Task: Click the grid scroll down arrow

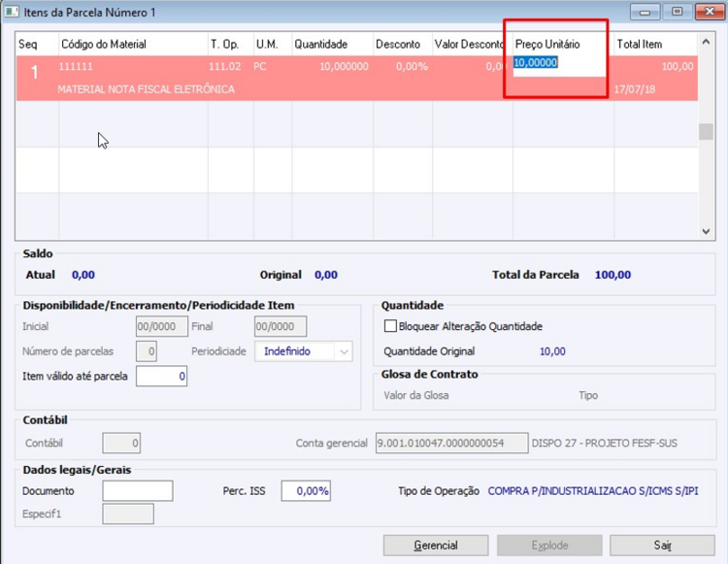Action: (x=706, y=231)
